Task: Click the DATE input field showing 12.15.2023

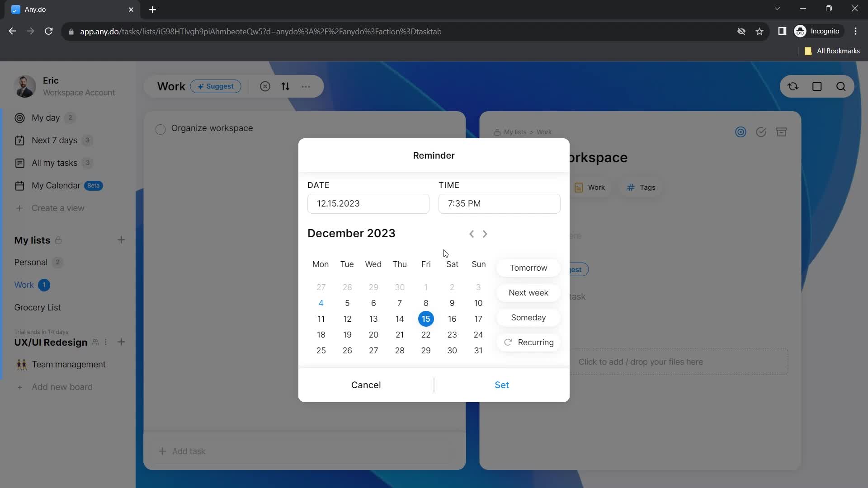Action: point(368,203)
